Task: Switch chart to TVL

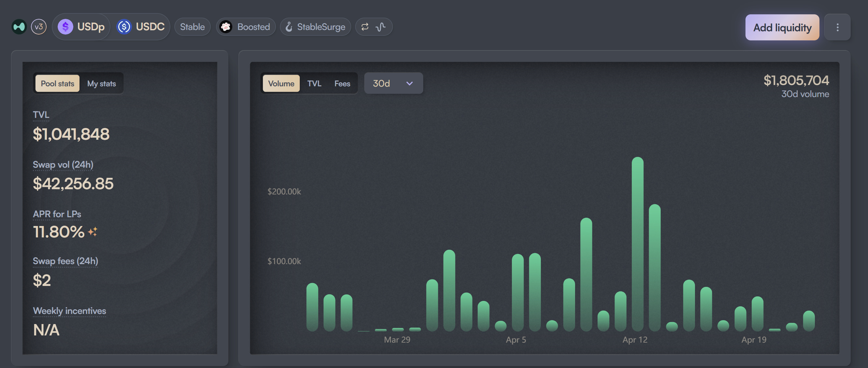Action: coord(314,83)
